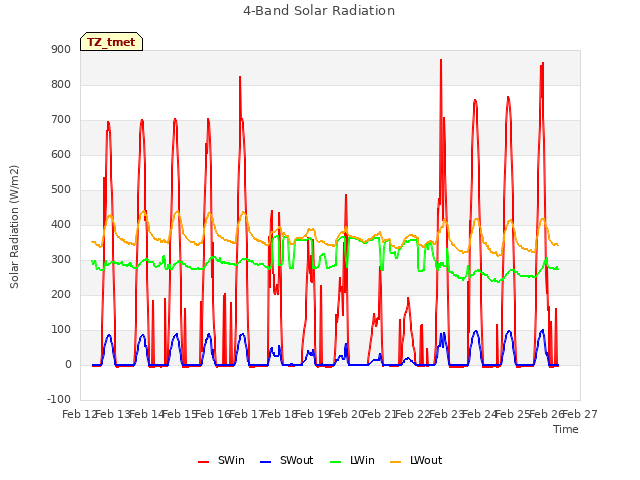Click the Feb 16 x-axis tick label
640x480 pixels.
coord(213,414)
